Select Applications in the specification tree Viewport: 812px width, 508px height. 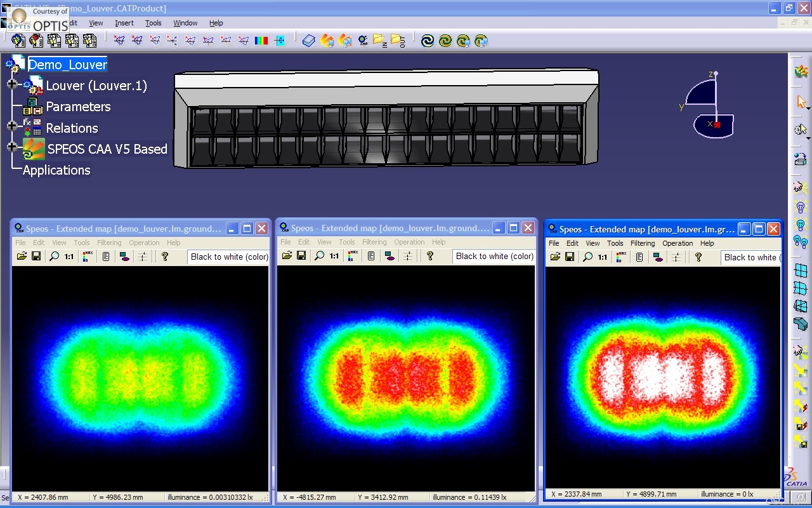pos(56,170)
